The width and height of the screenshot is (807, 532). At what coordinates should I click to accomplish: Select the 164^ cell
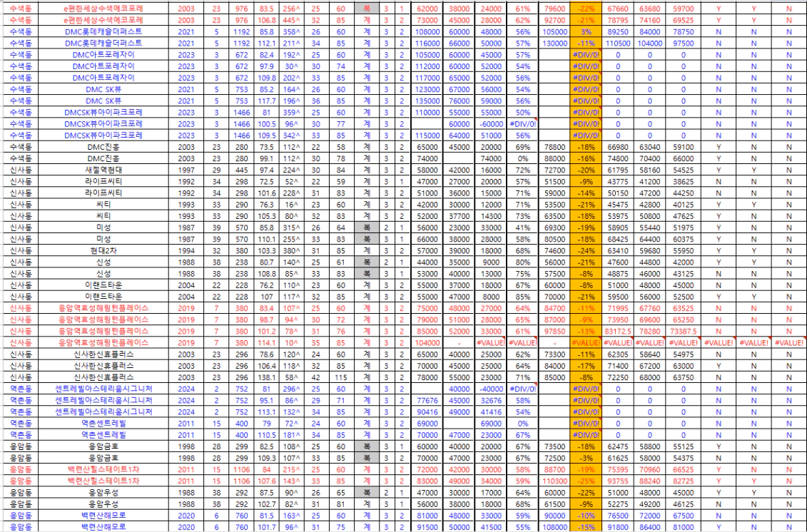coord(291,90)
